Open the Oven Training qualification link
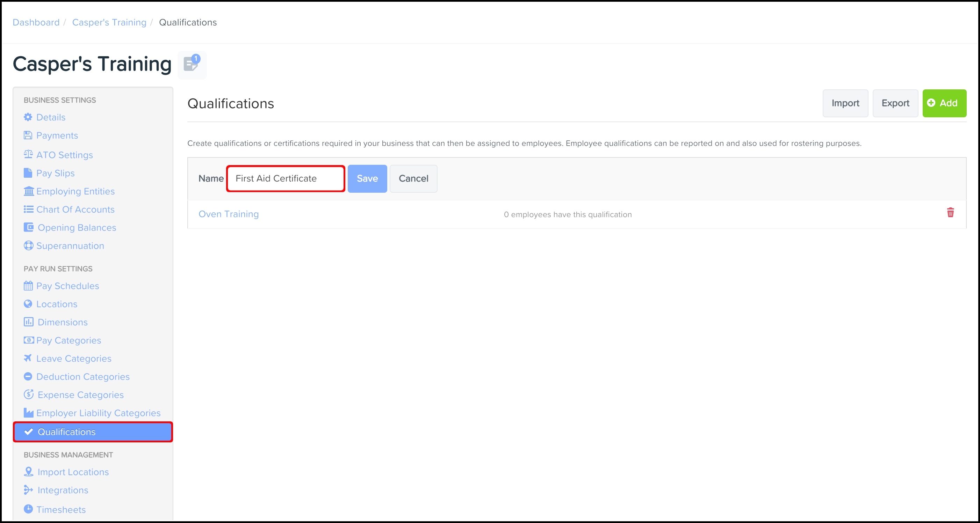The image size is (980, 523). 229,214
